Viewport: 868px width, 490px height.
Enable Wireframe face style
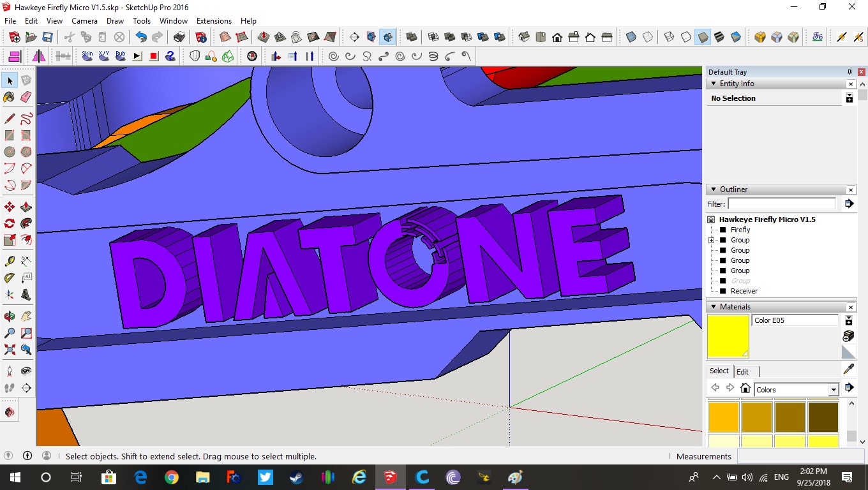coord(670,37)
